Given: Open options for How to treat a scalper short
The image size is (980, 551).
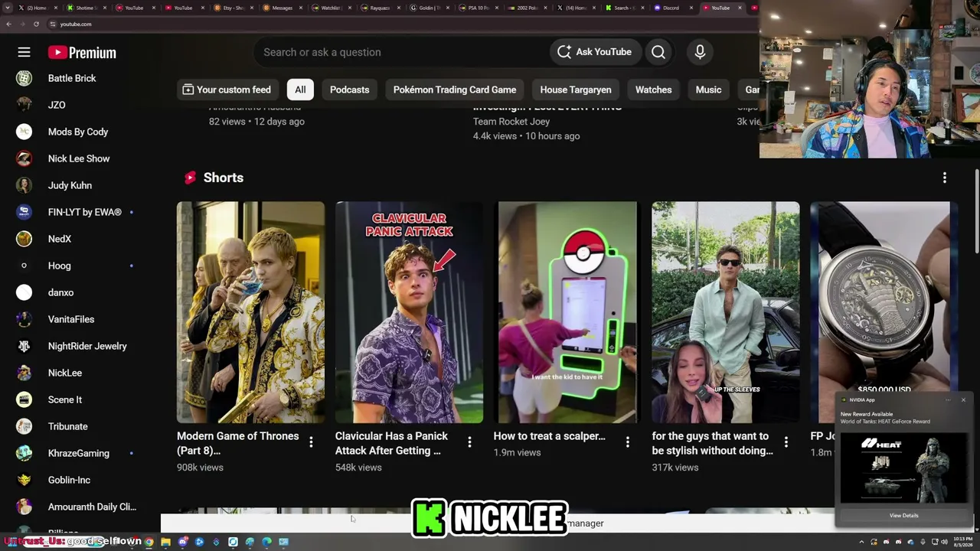Looking at the screenshot, I should coord(628,442).
